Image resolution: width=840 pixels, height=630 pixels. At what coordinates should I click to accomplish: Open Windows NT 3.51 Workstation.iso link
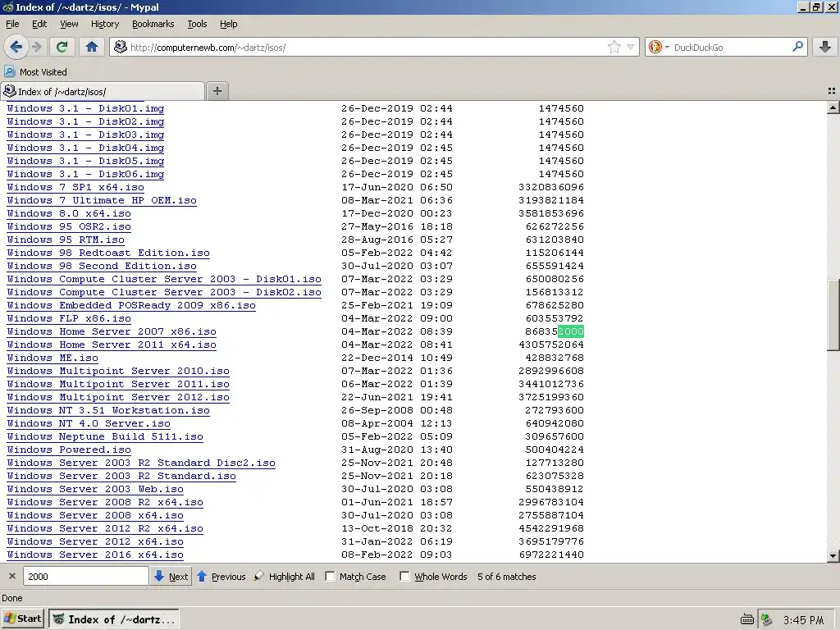108,410
